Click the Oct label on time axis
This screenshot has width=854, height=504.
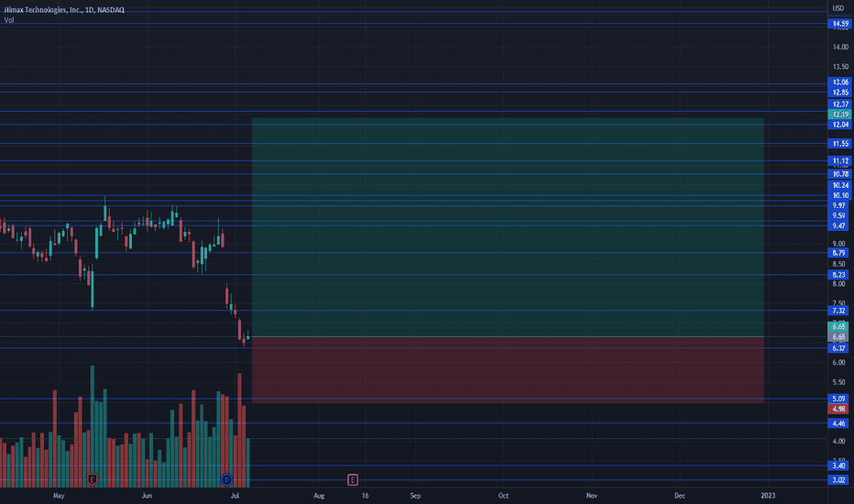[x=503, y=496]
